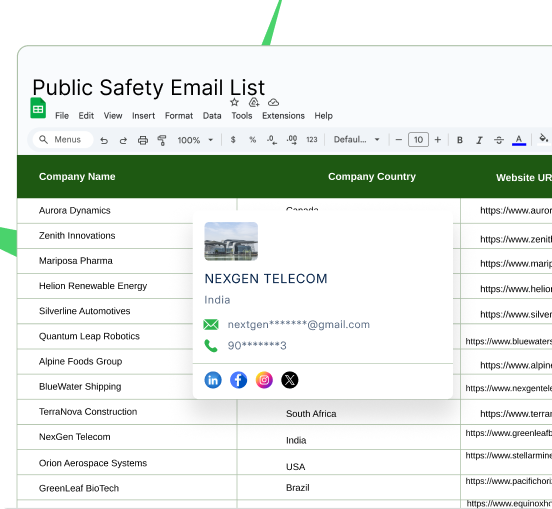
Task: Click the green email envelope icon
Action: point(211,325)
